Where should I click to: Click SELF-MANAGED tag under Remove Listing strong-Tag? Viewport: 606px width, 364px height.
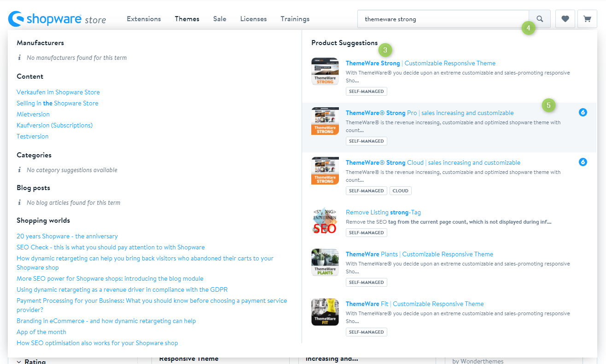click(367, 232)
